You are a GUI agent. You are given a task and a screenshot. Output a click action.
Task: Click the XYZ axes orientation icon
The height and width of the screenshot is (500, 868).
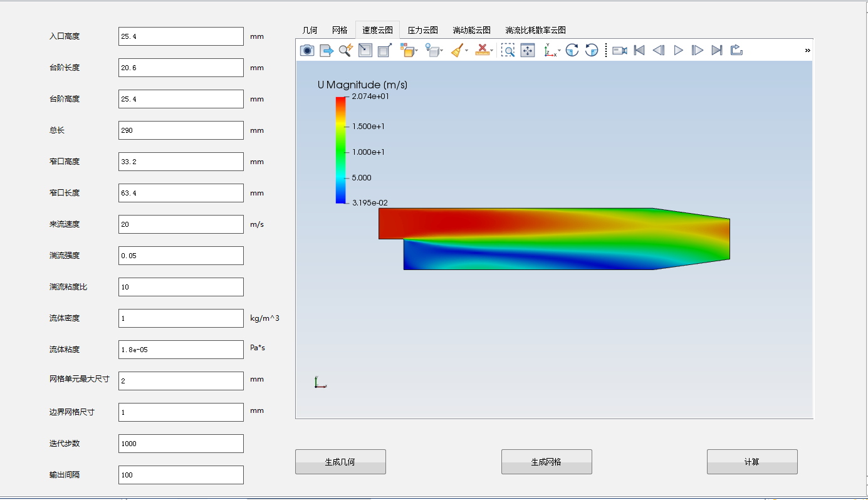(549, 50)
